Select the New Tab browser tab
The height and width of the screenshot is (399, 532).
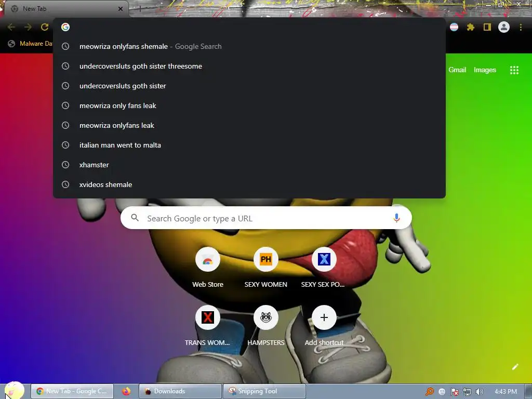tap(66, 9)
